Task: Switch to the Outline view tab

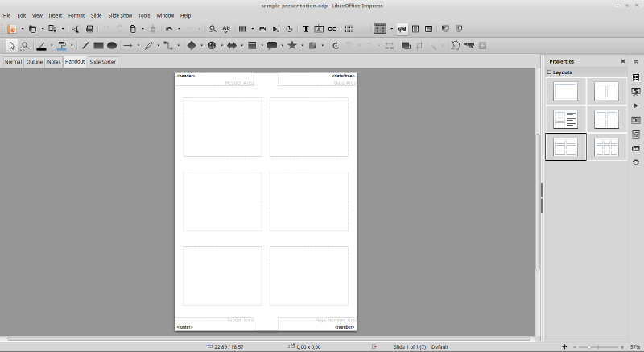Action: [35, 61]
